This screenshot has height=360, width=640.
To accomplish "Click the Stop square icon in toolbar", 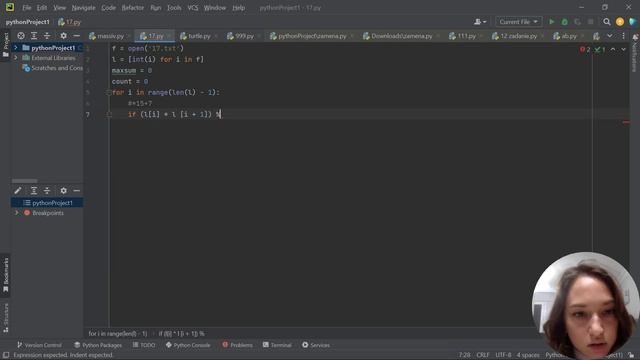I will 590,22.
